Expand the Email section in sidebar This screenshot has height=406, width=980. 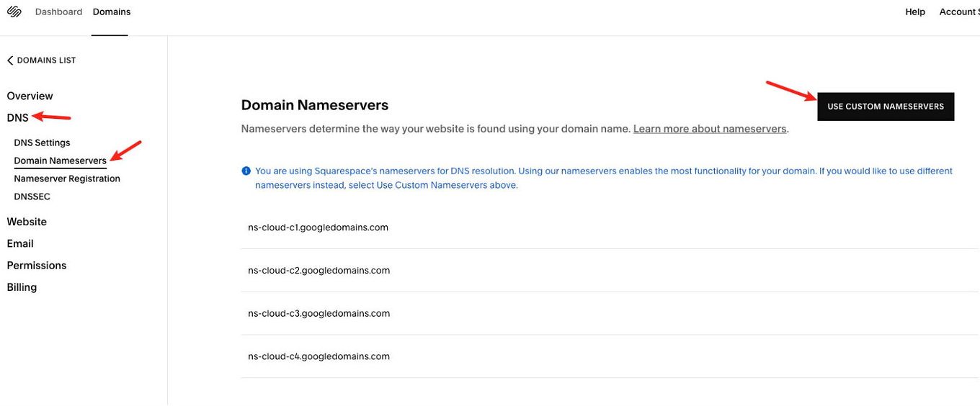point(20,243)
